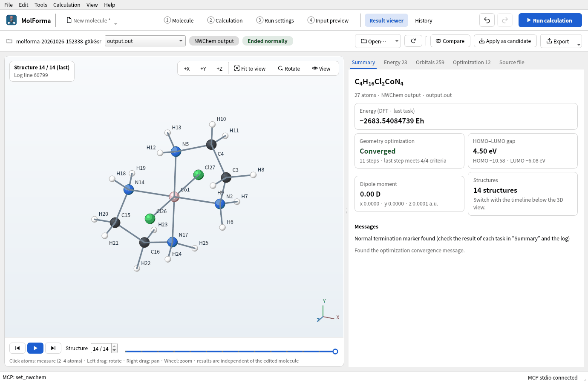Apply result as candidate

[x=505, y=41]
